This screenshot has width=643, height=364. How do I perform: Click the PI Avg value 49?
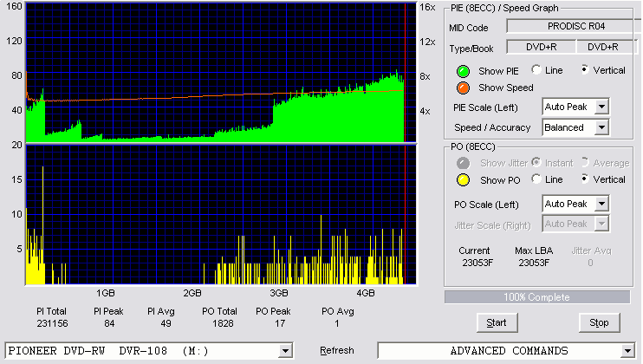pyautogui.click(x=166, y=323)
